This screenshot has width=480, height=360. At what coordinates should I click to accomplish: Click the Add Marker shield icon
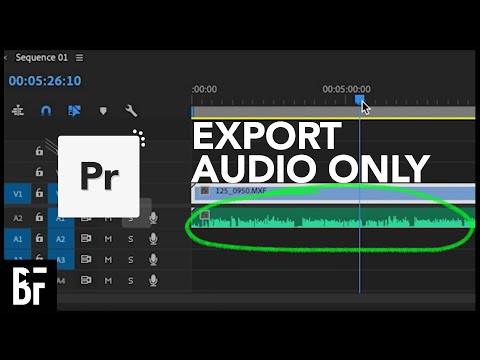click(x=103, y=111)
